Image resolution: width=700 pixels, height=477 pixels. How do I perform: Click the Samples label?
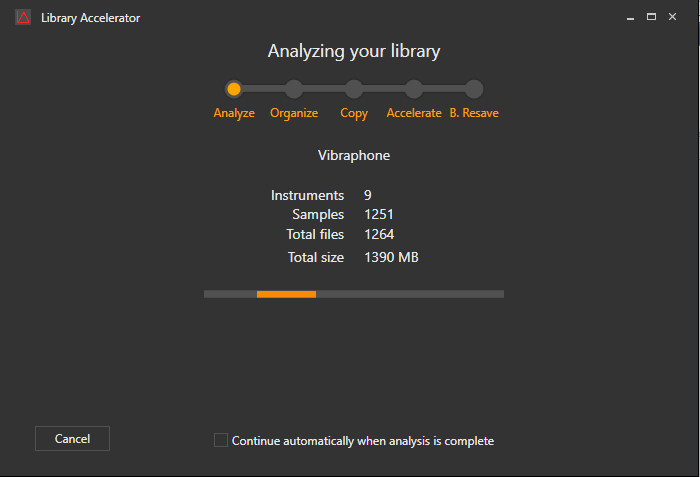[318, 214]
